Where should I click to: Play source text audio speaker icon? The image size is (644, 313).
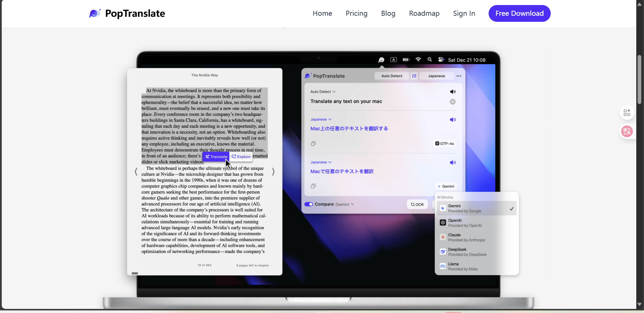tap(453, 92)
